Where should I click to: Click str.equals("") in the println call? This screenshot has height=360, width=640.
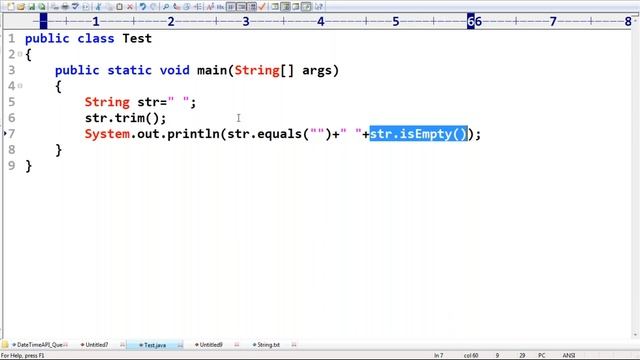[280, 134]
